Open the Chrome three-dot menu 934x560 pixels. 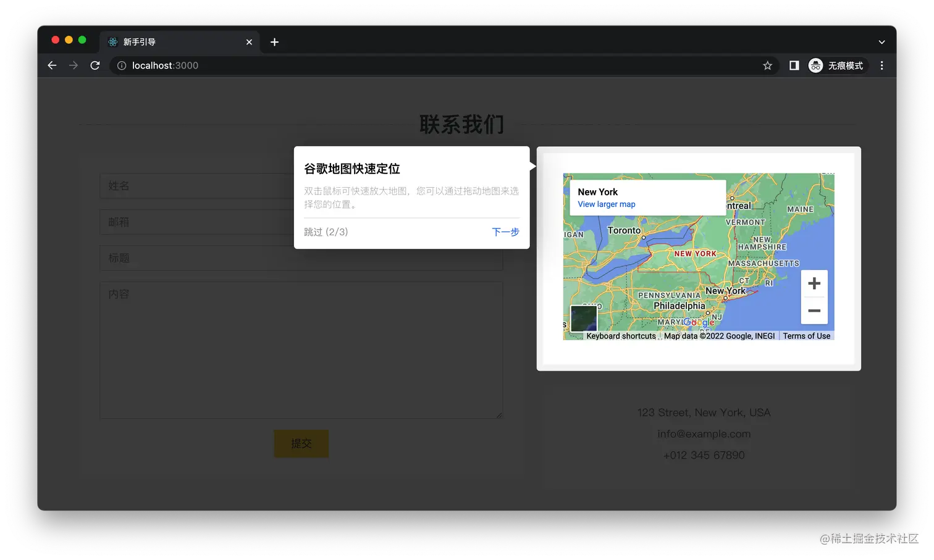pyautogui.click(x=881, y=65)
